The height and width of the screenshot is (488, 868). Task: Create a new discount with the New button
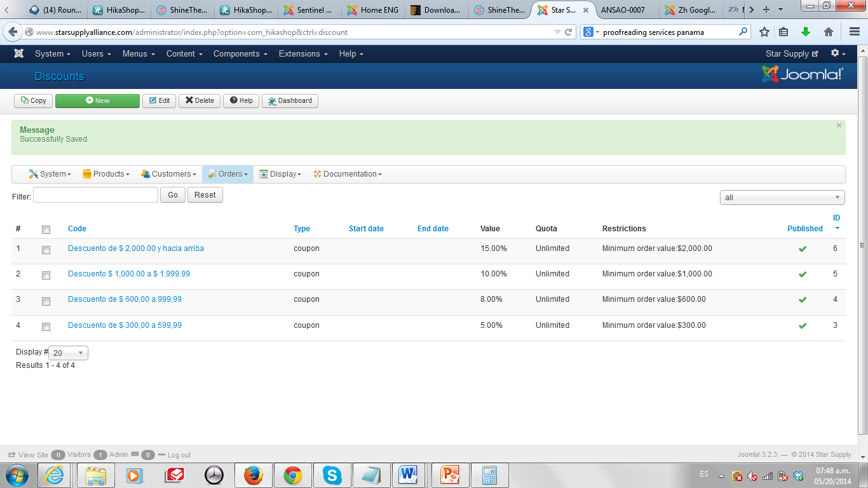tap(97, 100)
